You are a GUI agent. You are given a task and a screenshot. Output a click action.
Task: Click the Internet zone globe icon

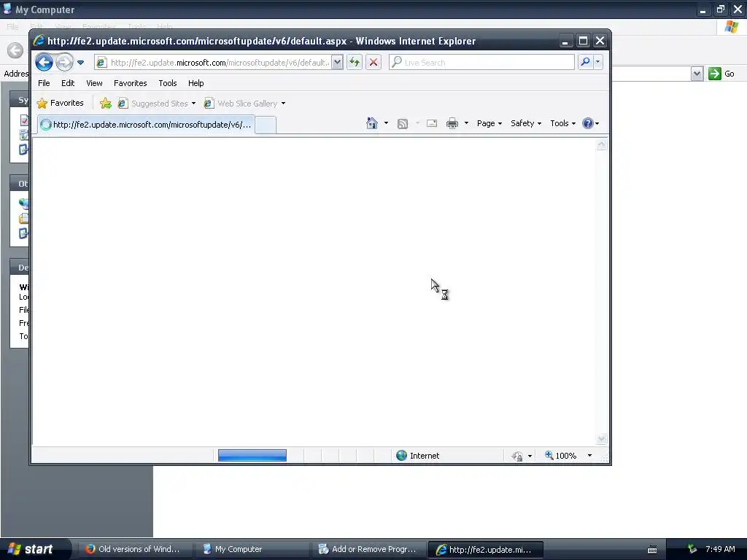[x=402, y=456]
